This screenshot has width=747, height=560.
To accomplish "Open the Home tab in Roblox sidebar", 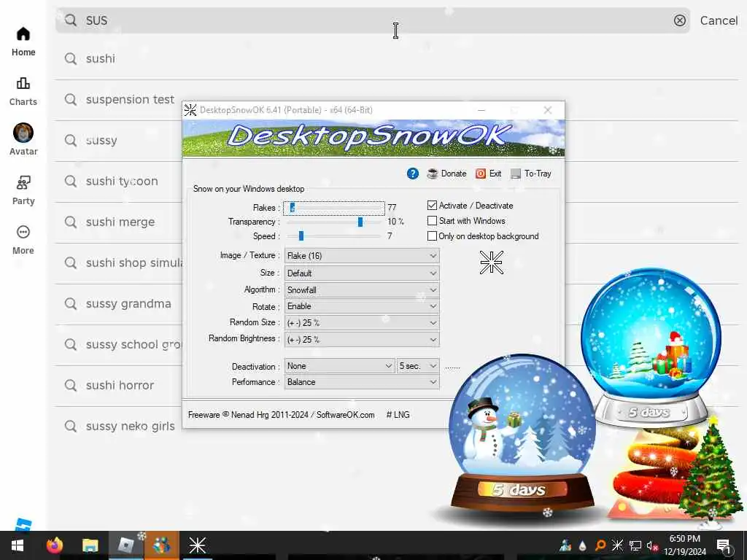I will click(x=23, y=42).
